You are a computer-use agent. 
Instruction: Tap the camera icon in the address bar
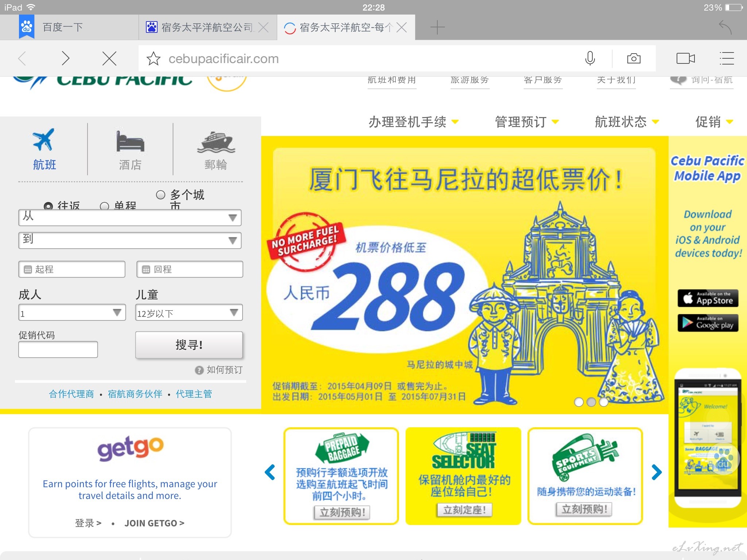point(634,58)
